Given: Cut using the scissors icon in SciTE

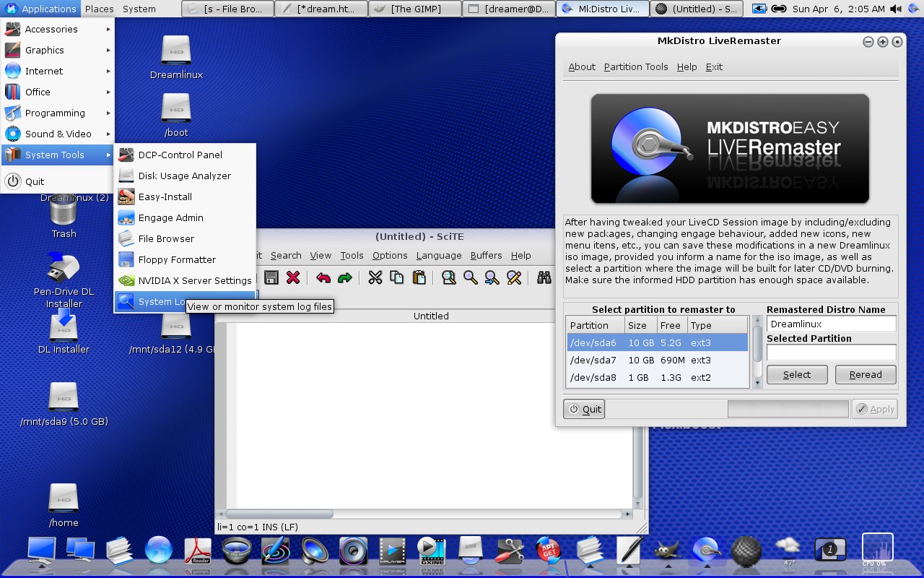Looking at the screenshot, I should click(x=375, y=277).
